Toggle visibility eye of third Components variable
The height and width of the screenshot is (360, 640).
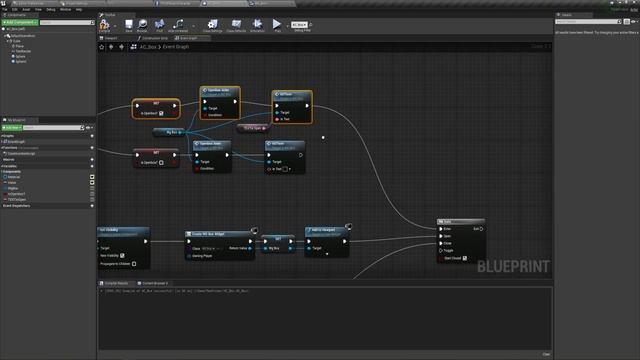(92, 188)
